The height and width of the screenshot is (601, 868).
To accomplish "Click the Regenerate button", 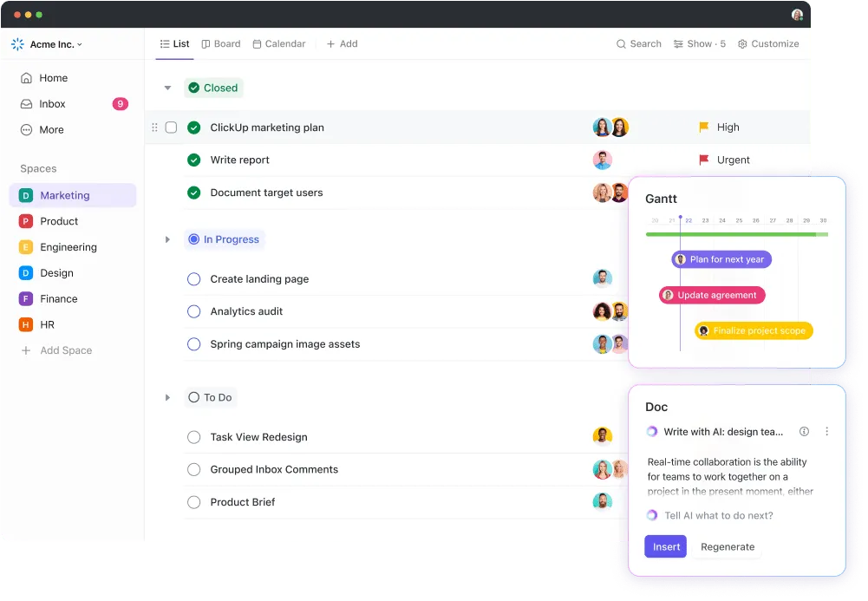I will point(728,546).
